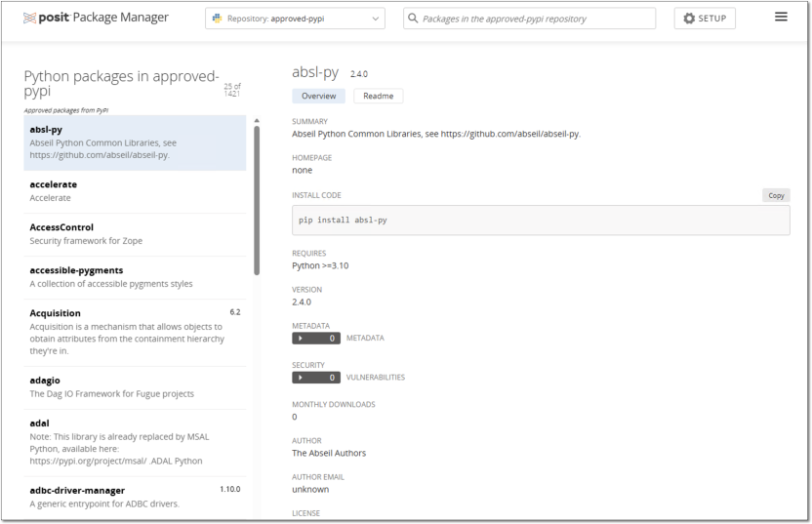Select the Acquisition package
812x524 pixels.
tap(135, 332)
